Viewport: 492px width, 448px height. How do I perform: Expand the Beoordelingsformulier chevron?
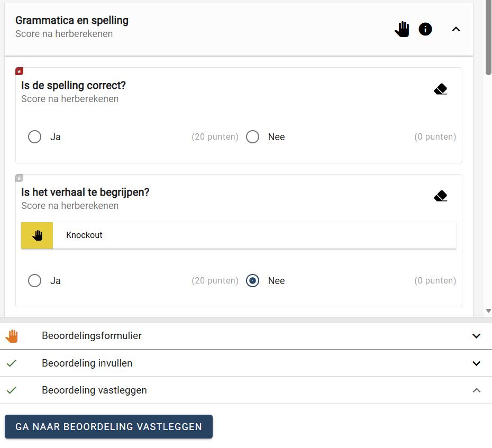pos(476,336)
